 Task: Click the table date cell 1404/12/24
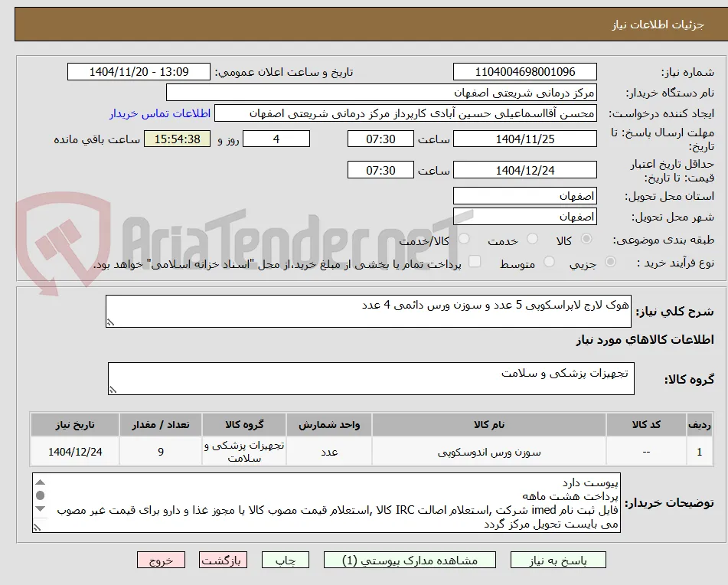pyautogui.click(x=75, y=452)
